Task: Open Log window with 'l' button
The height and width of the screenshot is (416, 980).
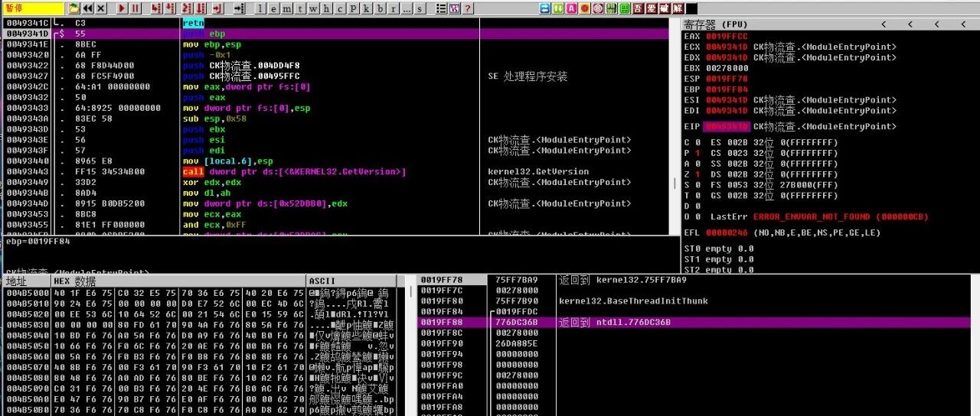Action: click(x=260, y=8)
